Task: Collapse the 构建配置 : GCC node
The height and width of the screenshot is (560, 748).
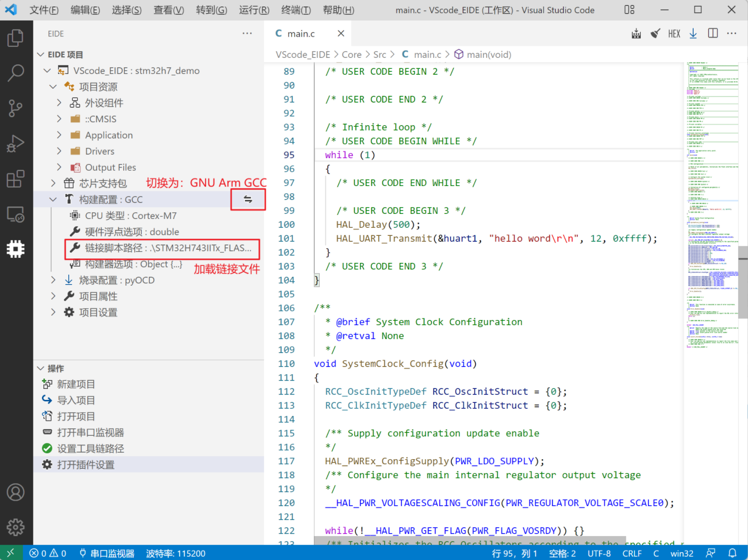Action: 53,199
